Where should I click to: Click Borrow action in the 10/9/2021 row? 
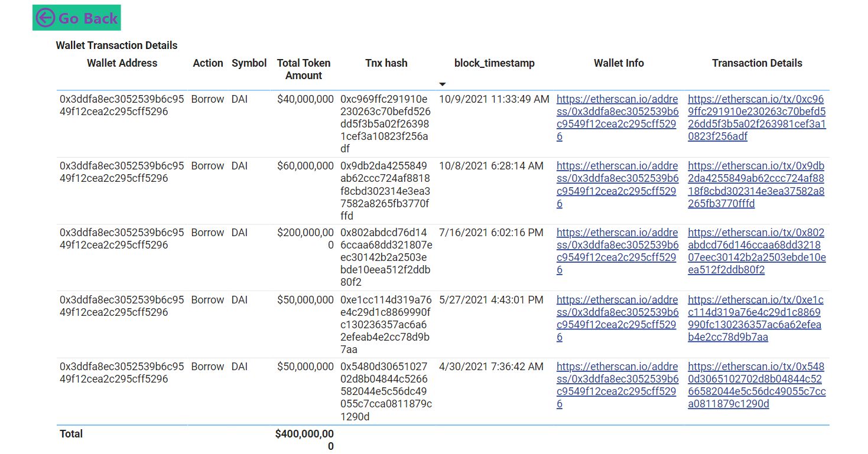pyautogui.click(x=207, y=99)
